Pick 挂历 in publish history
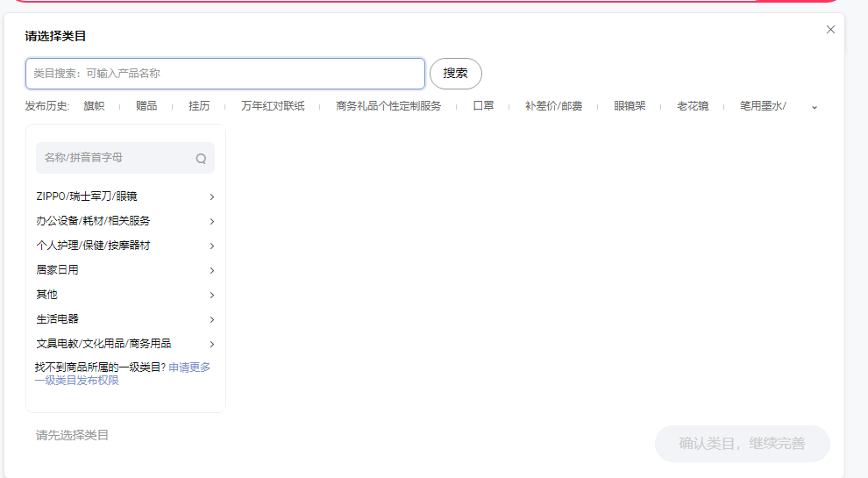Screen dimensions: 868x478 (199, 106)
